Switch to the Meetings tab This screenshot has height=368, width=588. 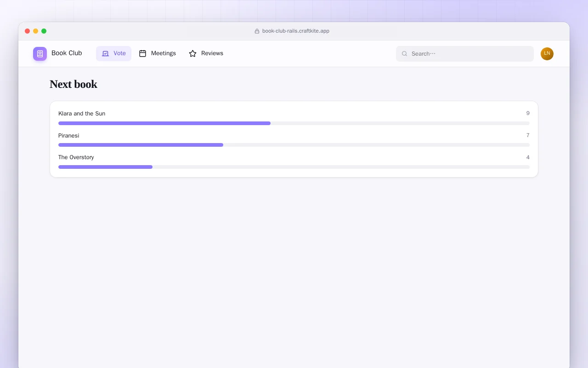158,53
